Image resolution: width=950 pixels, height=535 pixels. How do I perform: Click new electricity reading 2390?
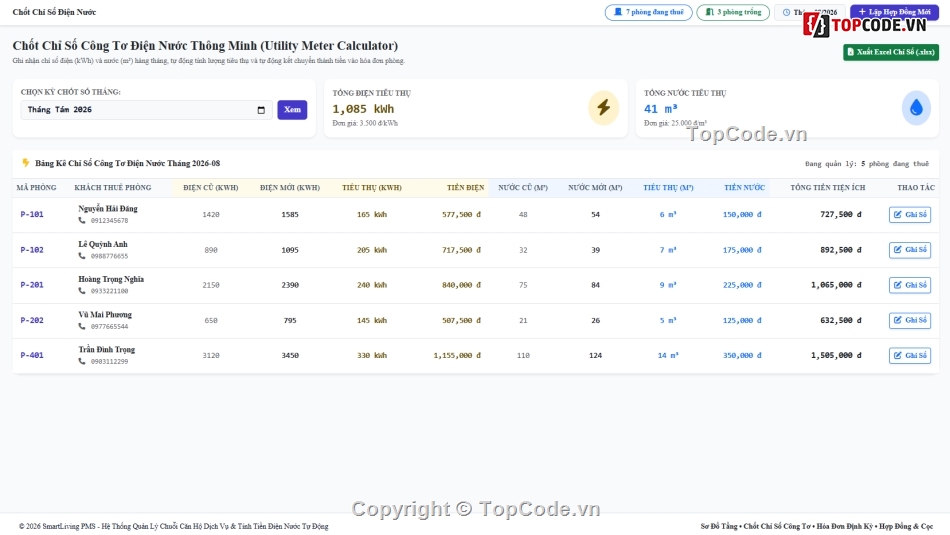(290, 285)
